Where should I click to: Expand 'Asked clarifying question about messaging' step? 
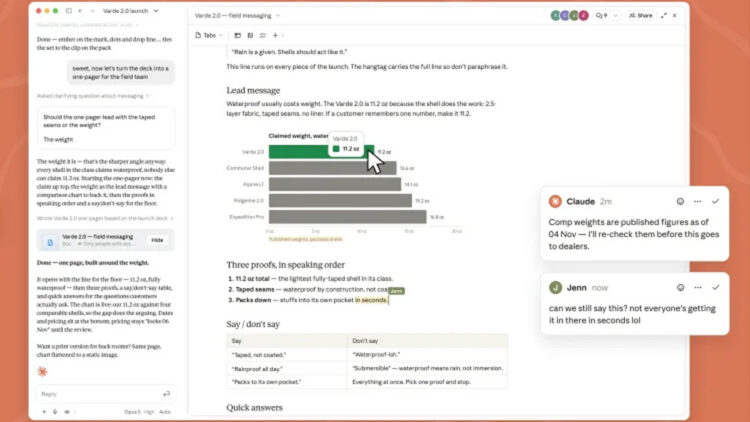tap(93, 96)
